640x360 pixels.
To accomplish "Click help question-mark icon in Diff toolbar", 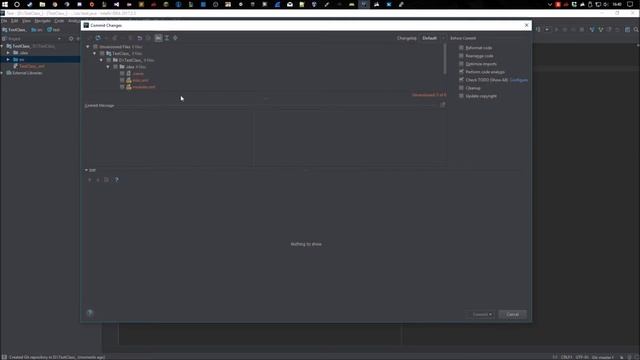I will click(x=117, y=180).
